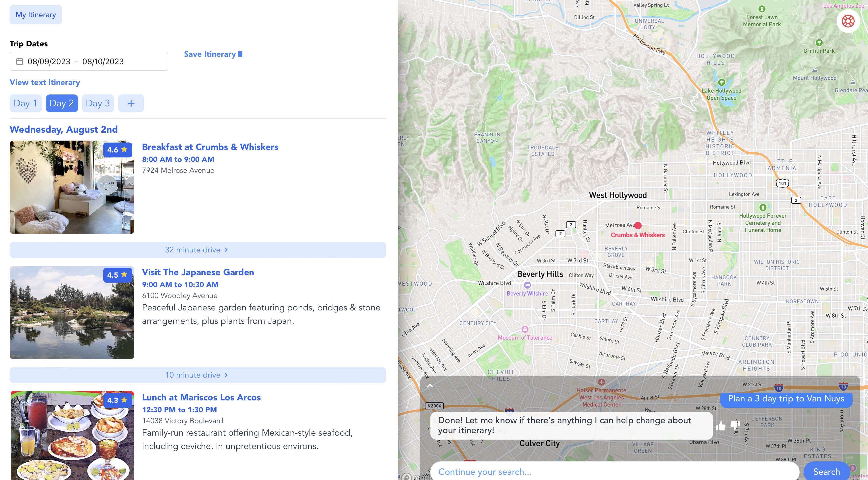
Task: Click the calendar icon in trip dates
Action: (x=20, y=61)
